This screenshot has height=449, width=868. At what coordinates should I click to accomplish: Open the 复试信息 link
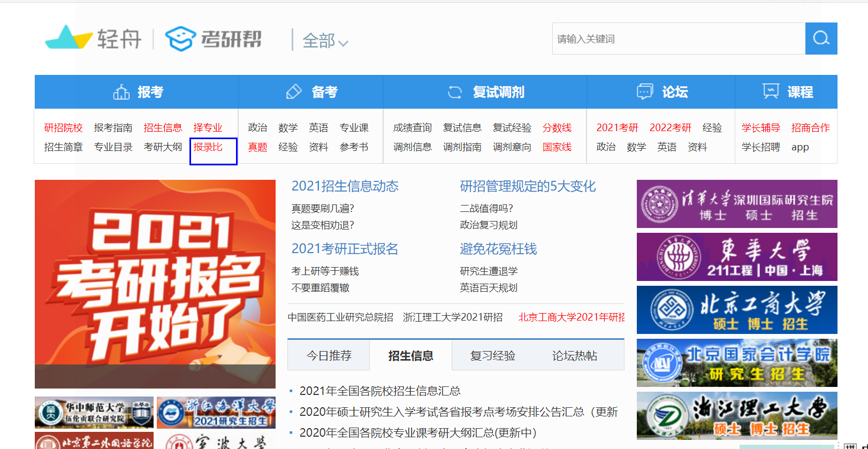point(462,128)
